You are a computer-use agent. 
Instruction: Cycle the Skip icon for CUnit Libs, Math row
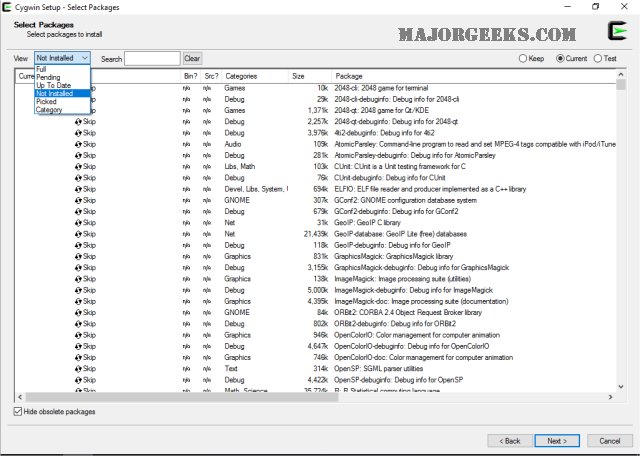click(78, 167)
